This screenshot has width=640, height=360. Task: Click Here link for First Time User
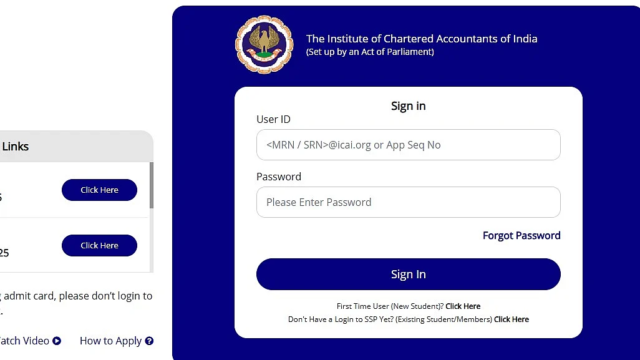coord(463,306)
